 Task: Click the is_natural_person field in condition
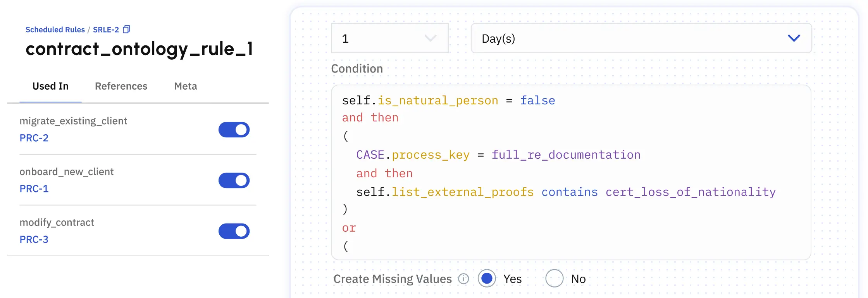click(x=438, y=100)
